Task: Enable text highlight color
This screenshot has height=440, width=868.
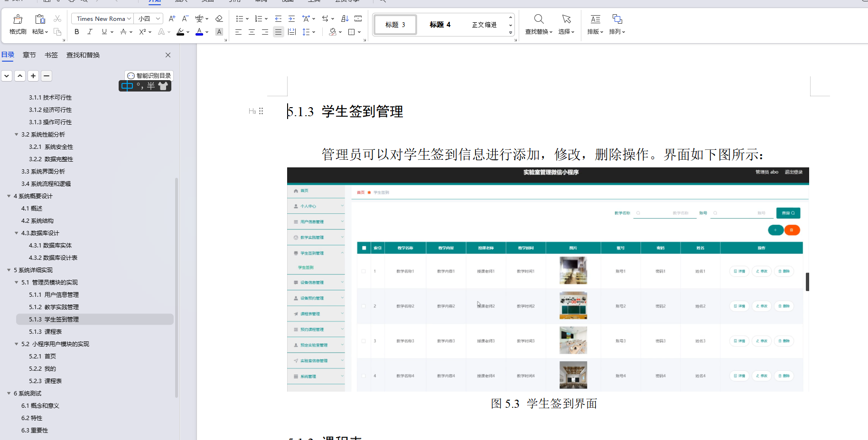Action: (x=181, y=32)
